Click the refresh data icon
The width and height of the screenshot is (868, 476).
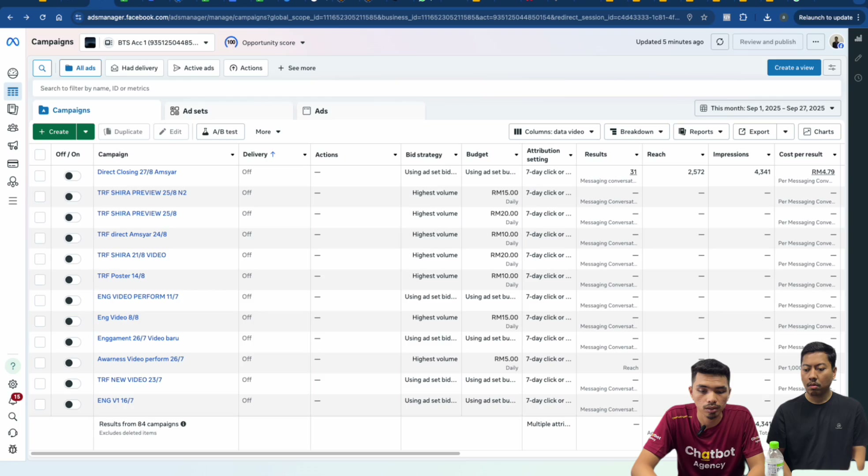[720, 42]
